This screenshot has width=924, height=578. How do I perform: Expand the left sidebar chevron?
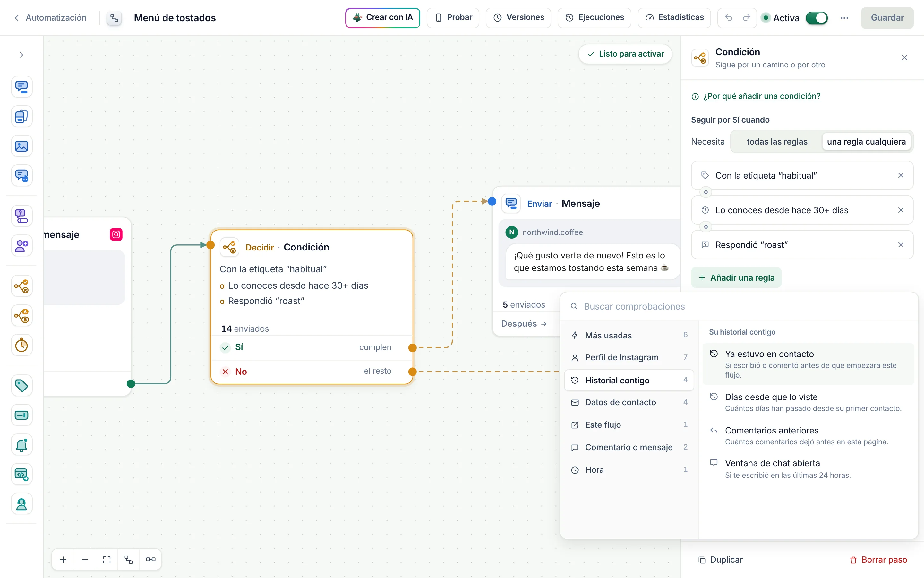(x=21, y=55)
